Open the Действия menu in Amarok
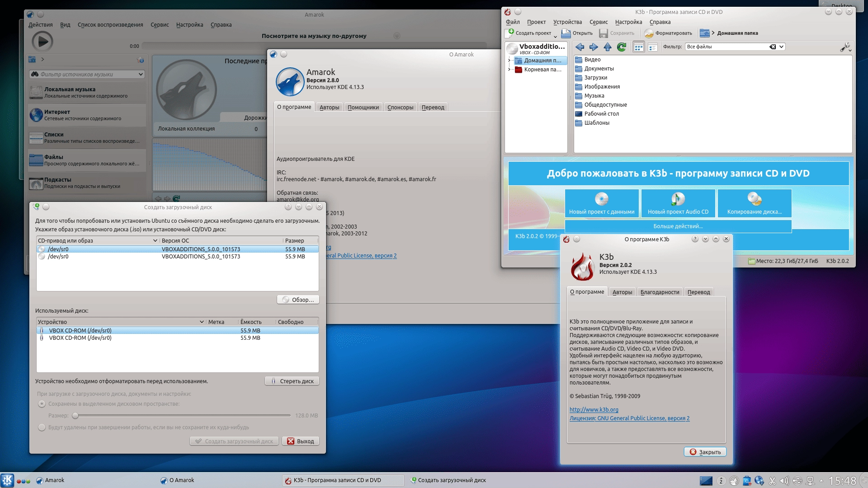Viewport: 868px width, 488px height. 40,25
